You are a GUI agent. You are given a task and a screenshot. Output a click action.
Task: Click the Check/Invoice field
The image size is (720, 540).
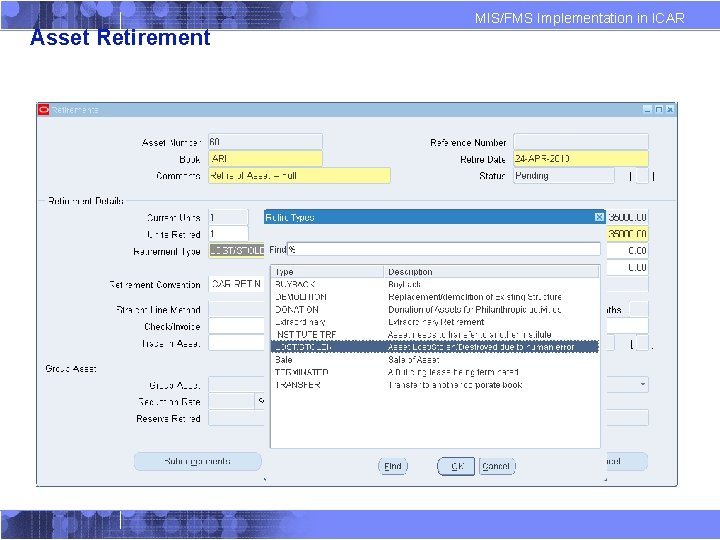(x=236, y=326)
